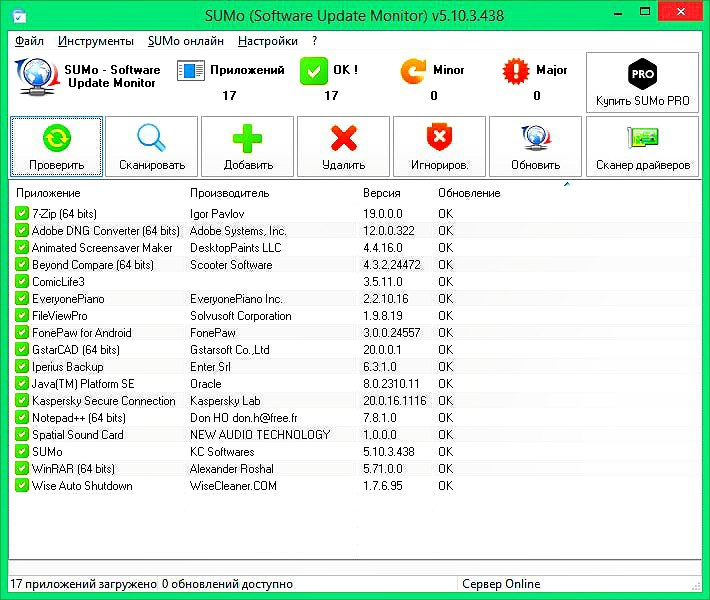710x600 pixels.
Task: Click the window resize grip corner
Action: [696, 586]
